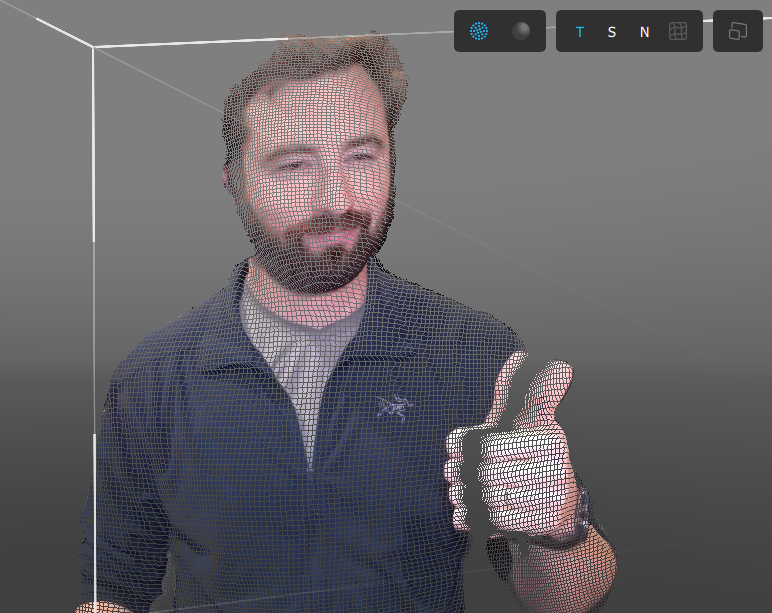Select the solid sphere shading mode
The image size is (772, 613).
click(521, 31)
